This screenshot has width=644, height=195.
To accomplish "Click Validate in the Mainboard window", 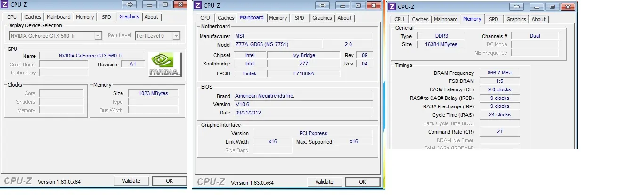I will (x=325, y=182).
